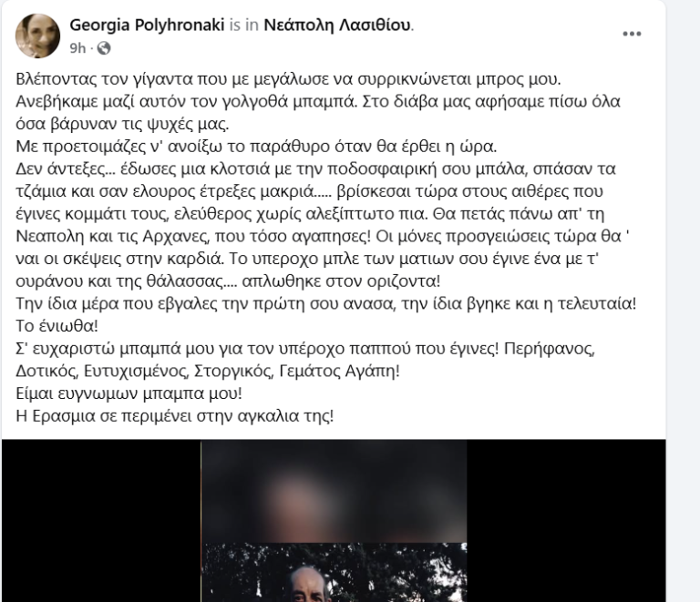This screenshot has width=700, height=602.
Task: Open the man's photo in the post
Action: click(334, 572)
